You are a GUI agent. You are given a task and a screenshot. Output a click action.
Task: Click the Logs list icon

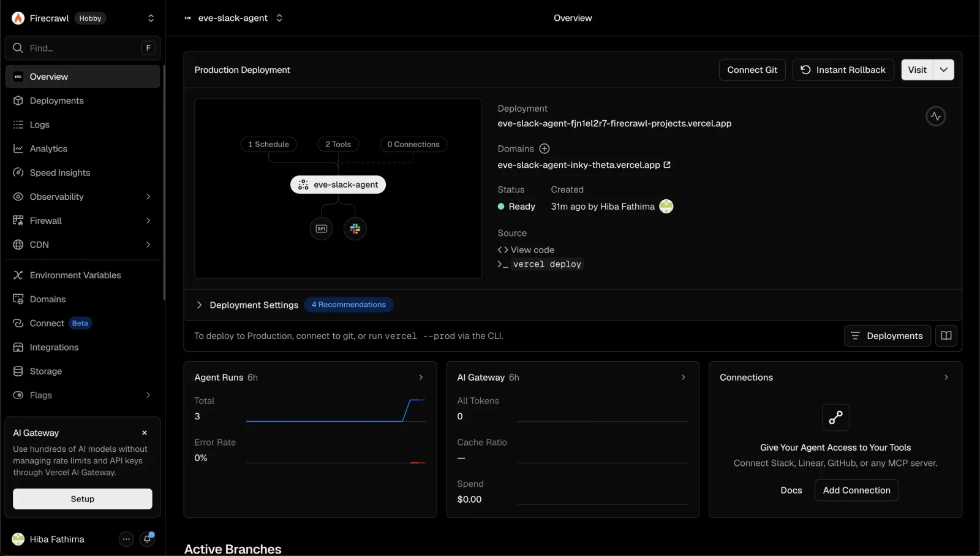(18, 124)
